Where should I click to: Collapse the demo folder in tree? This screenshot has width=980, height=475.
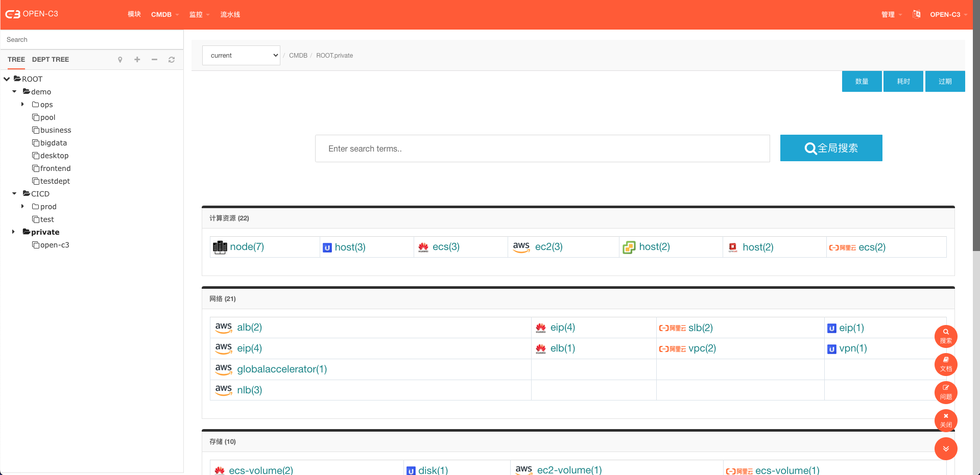14,92
